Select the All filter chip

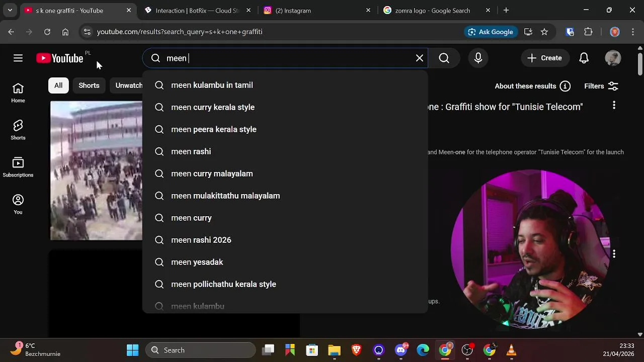58,85
